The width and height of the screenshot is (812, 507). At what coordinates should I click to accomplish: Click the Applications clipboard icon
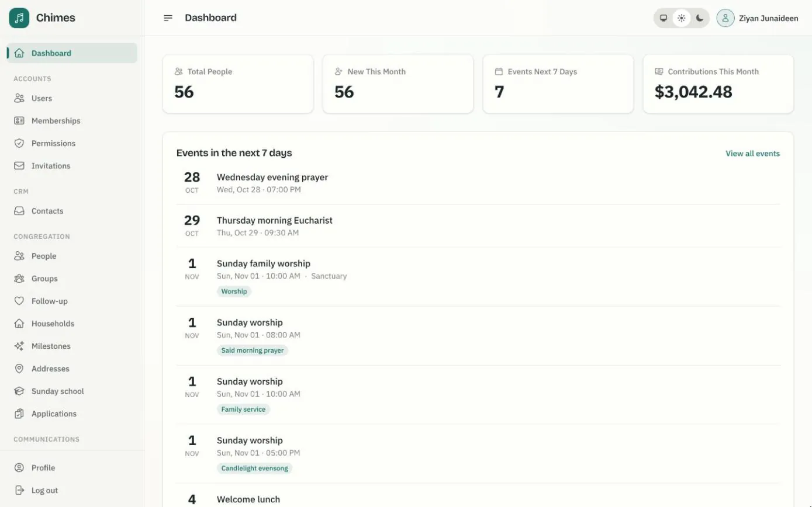[19, 414]
